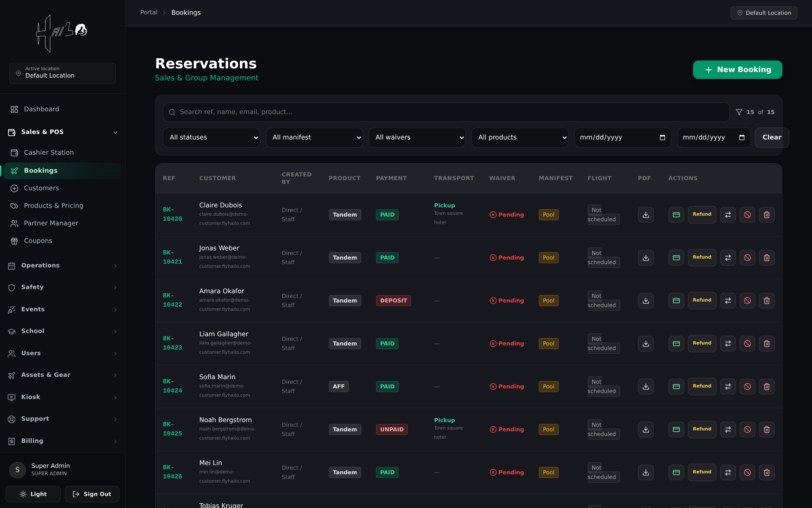The image size is (812, 508).
Task: Refund Claire Dubois booking
Action: tap(702, 215)
